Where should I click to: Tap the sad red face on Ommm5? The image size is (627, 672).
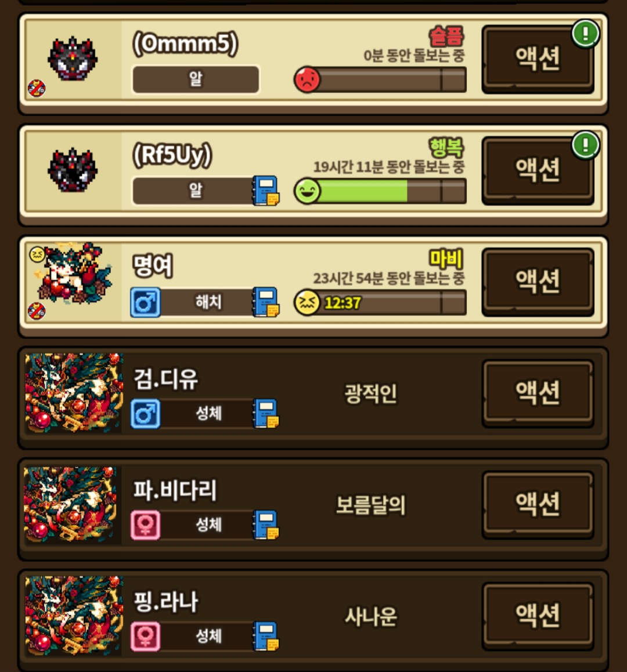(x=307, y=80)
